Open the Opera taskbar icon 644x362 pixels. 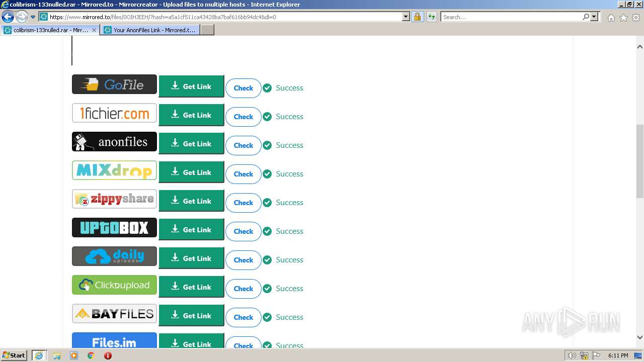click(x=108, y=355)
